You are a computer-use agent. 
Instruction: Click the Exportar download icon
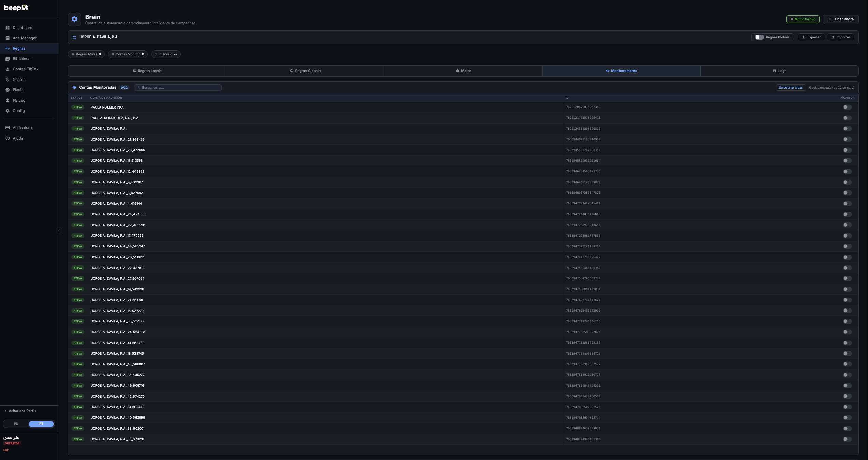click(803, 37)
